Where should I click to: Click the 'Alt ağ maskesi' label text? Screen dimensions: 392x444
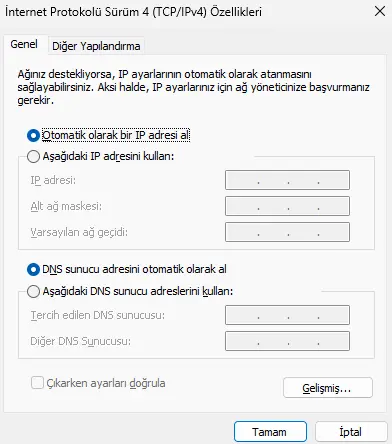tap(66, 206)
